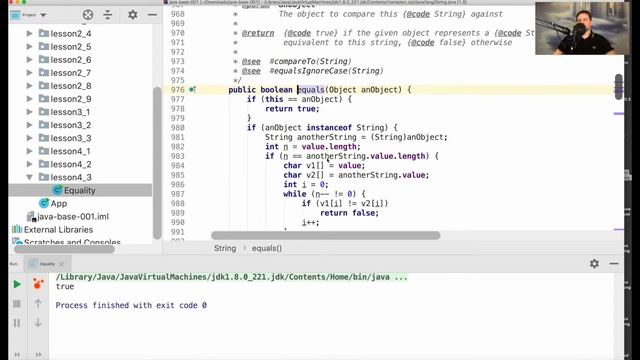Click #compareTo(String) in the Javadoc
Screen dimensions: 640x360
pyautogui.click(x=310, y=61)
